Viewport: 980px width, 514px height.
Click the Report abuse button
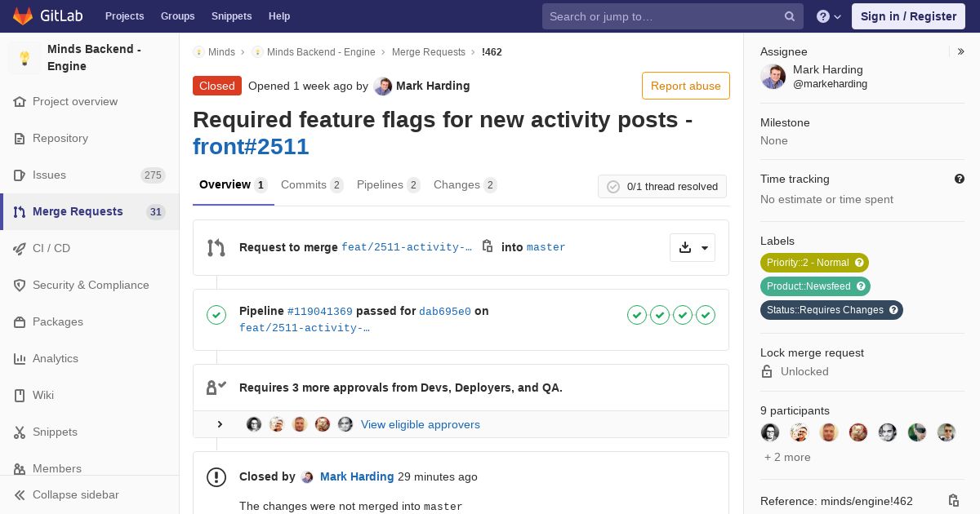tap(685, 86)
